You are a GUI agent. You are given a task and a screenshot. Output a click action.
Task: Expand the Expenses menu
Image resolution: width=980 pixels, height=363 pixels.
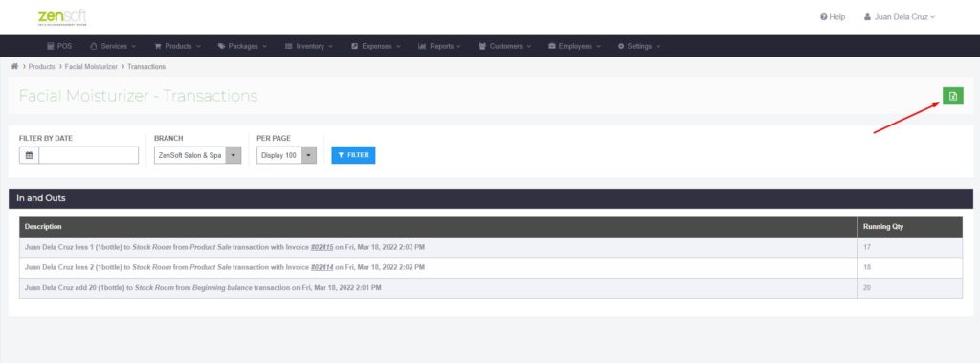375,46
